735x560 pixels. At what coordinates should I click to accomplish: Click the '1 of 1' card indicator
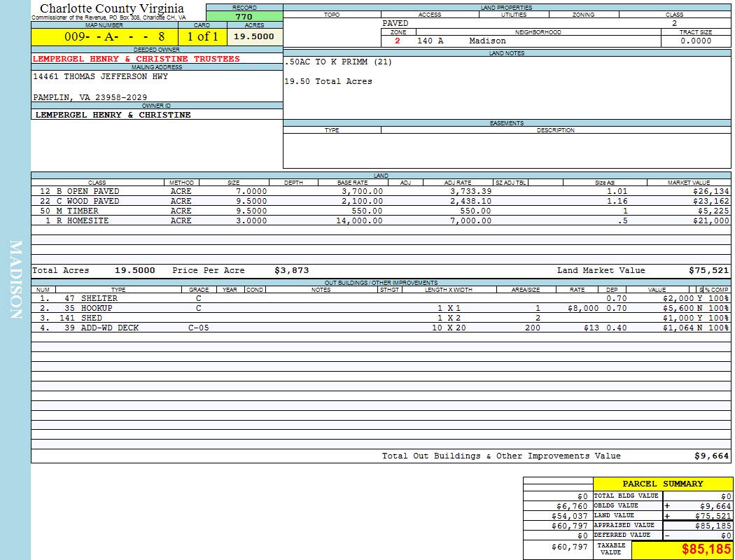click(x=202, y=37)
